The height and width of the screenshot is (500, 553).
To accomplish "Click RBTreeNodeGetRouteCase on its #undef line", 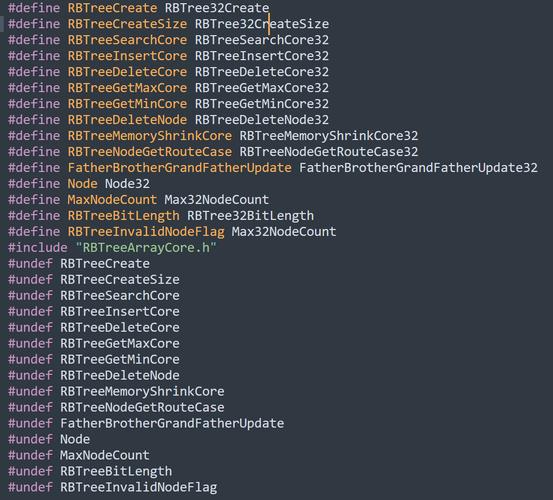I will [x=142, y=407].
